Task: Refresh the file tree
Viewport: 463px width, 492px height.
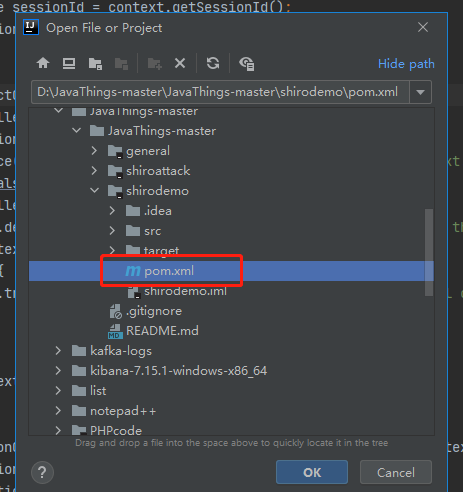Action: click(213, 63)
